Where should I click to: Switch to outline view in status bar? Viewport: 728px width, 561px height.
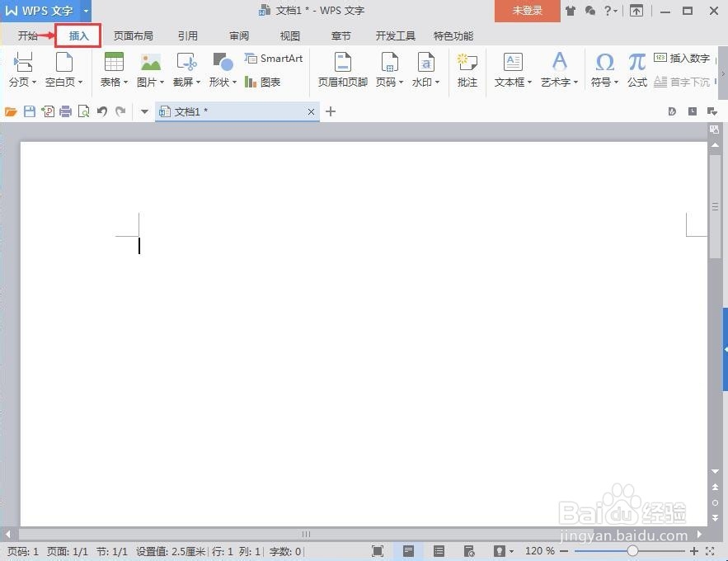tap(439, 551)
